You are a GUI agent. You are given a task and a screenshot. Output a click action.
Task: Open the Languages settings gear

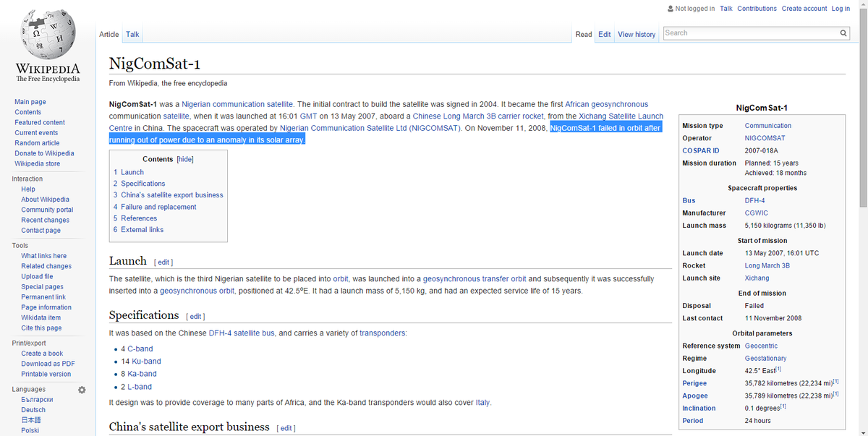[x=82, y=390]
